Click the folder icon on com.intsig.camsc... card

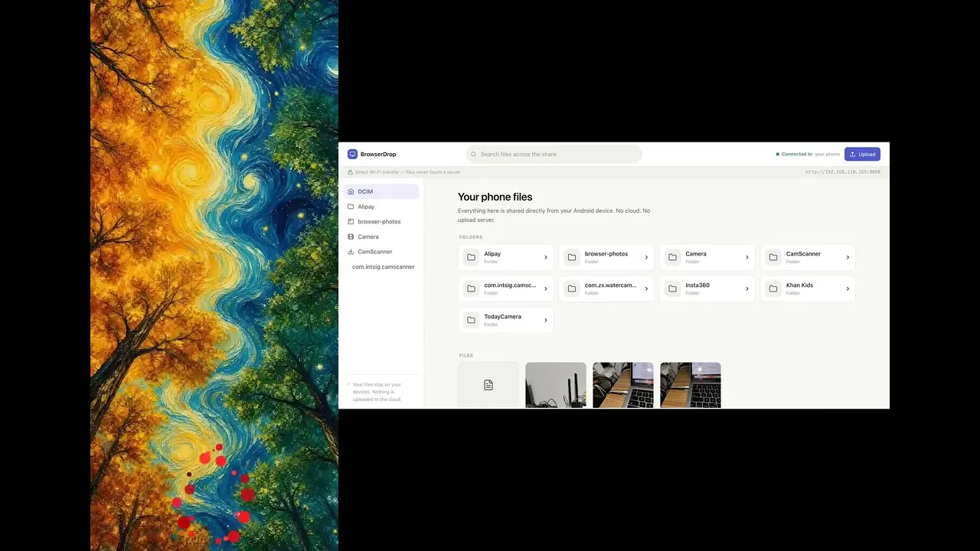(471, 289)
